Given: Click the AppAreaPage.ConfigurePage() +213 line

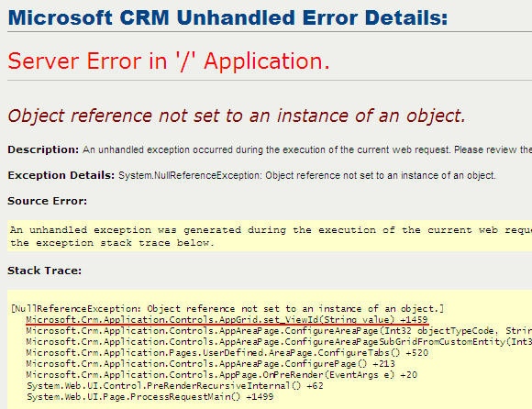Looking at the screenshot, I should [210, 364].
